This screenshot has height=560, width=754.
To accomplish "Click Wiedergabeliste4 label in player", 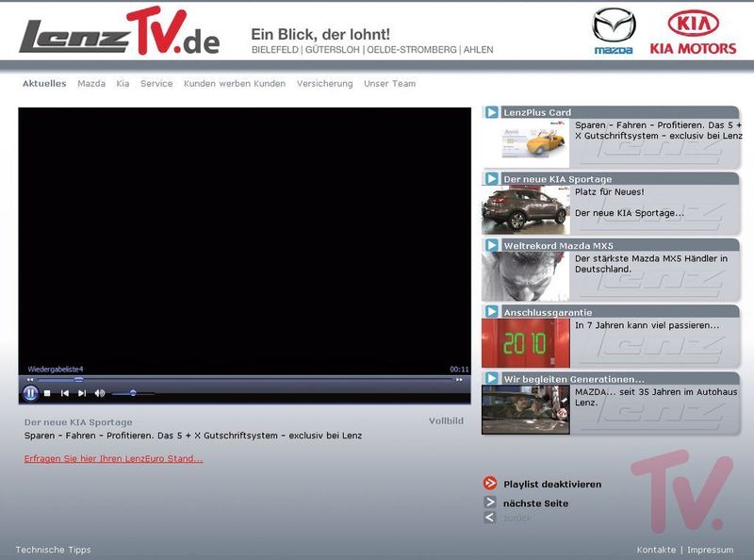I will point(56,369).
